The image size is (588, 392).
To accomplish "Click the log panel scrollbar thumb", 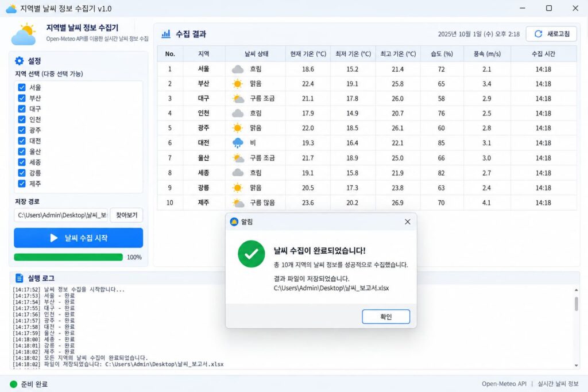I will (x=576, y=304).
